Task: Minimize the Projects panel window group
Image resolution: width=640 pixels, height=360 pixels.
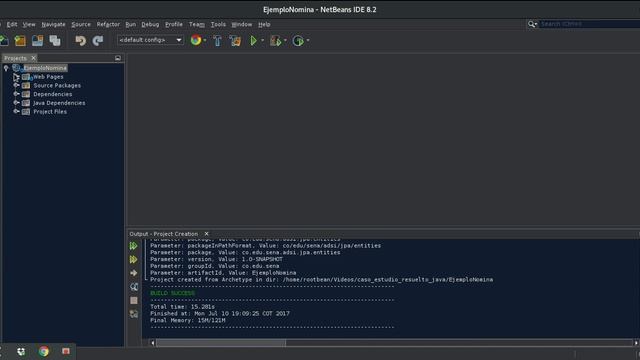Action: click(x=118, y=58)
